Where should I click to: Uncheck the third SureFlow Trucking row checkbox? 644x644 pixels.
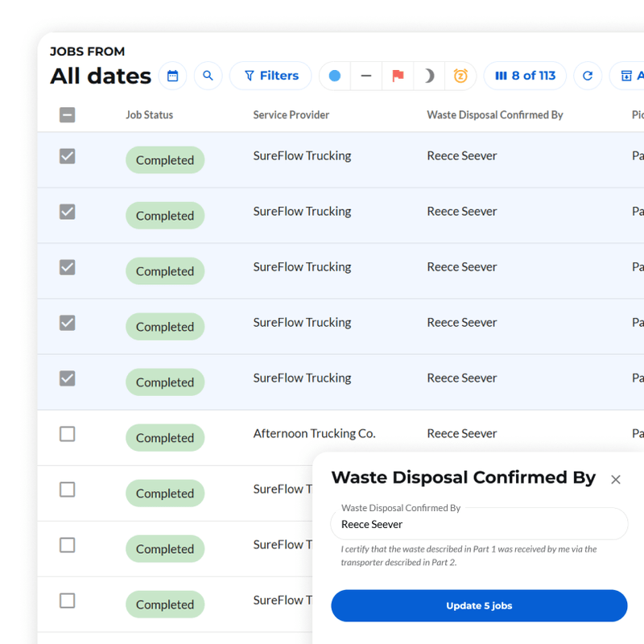[68, 267]
